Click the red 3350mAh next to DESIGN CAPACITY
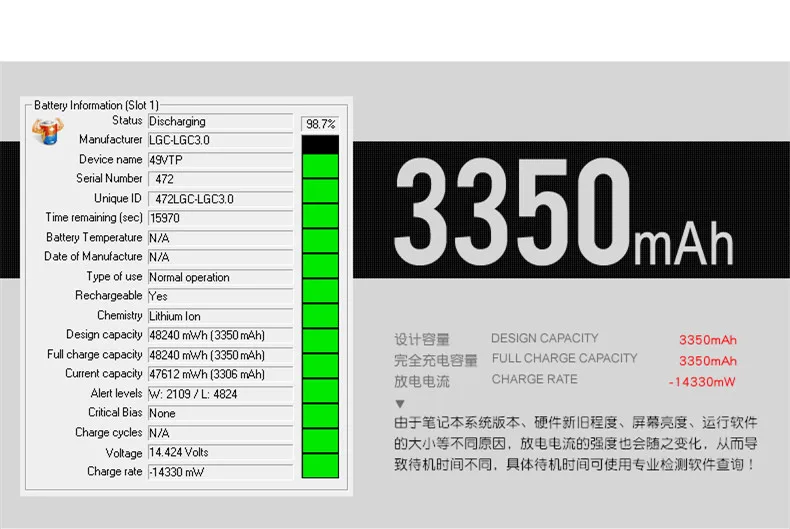 pos(708,340)
